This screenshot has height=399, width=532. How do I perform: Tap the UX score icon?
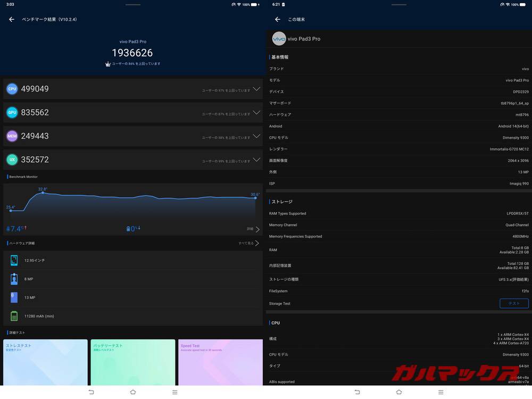(12, 160)
